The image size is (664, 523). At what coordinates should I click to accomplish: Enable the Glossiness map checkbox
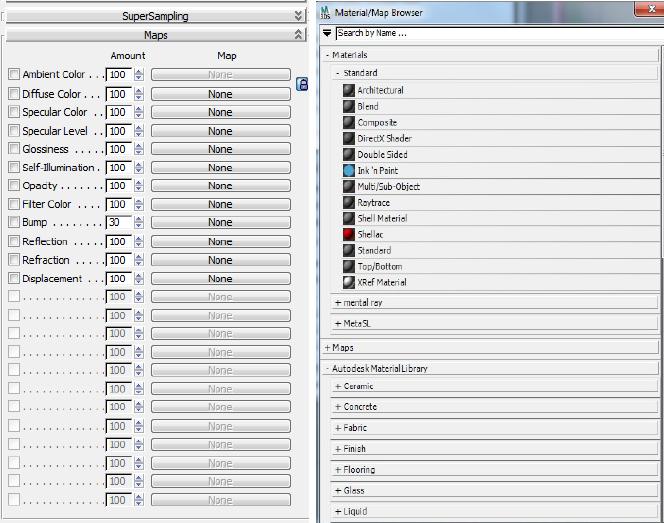click(14, 149)
